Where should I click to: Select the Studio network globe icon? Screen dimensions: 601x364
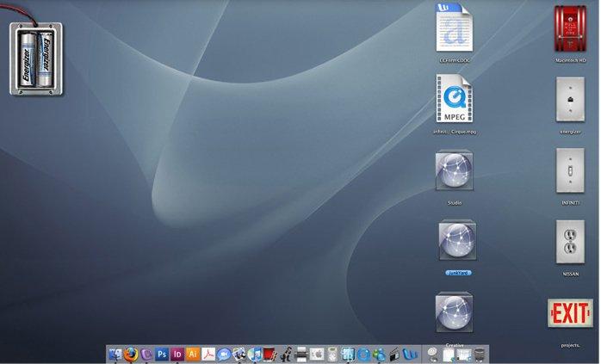click(455, 170)
